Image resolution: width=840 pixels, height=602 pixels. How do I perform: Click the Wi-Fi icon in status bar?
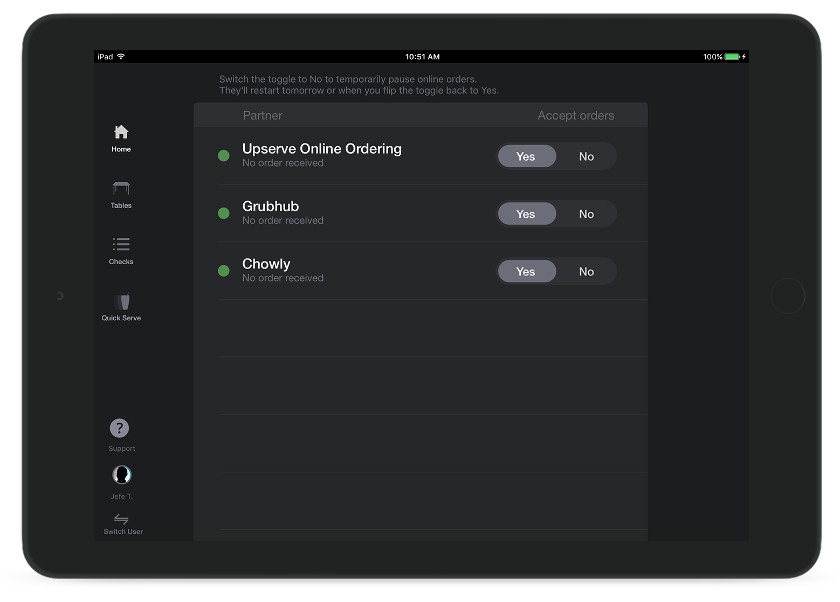121,56
